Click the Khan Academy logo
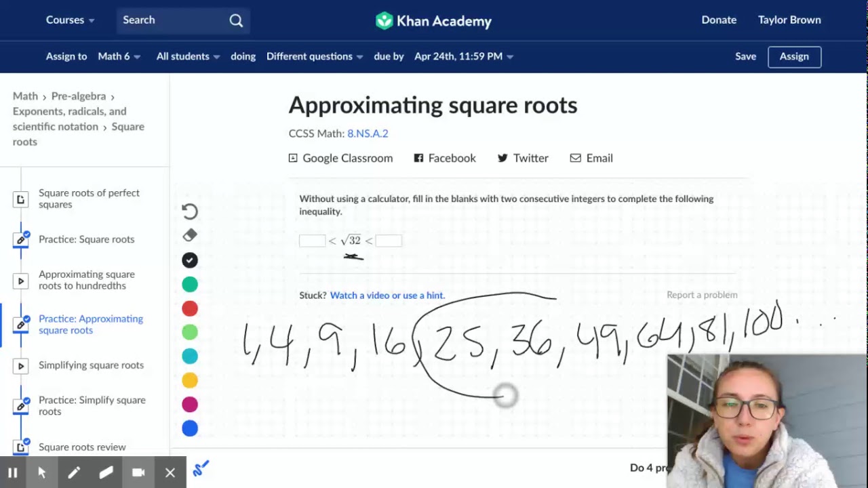 (433, 21)
